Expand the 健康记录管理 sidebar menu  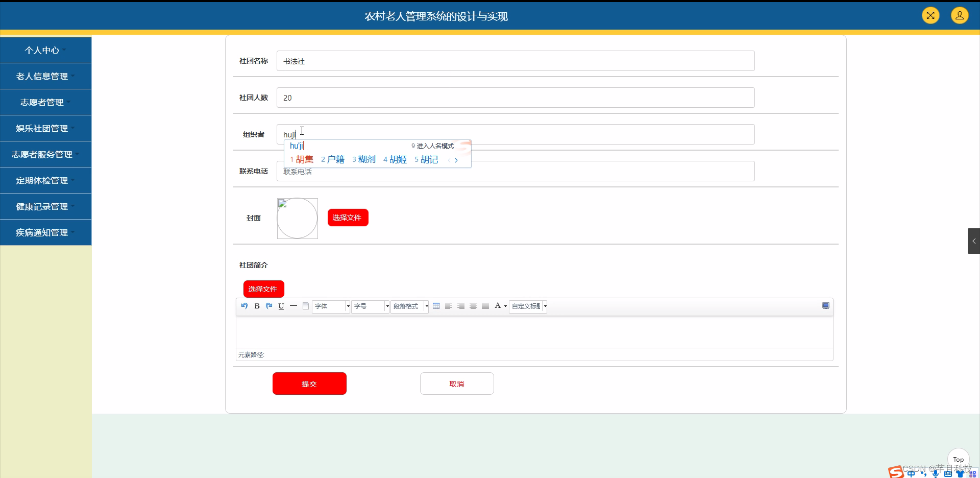pos(46,206)
